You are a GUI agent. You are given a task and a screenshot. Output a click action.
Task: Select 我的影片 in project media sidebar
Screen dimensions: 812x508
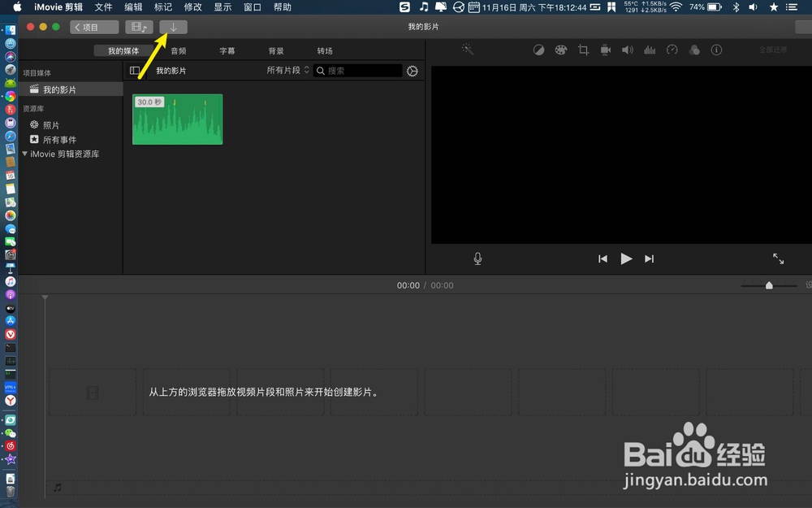point(71,89)
